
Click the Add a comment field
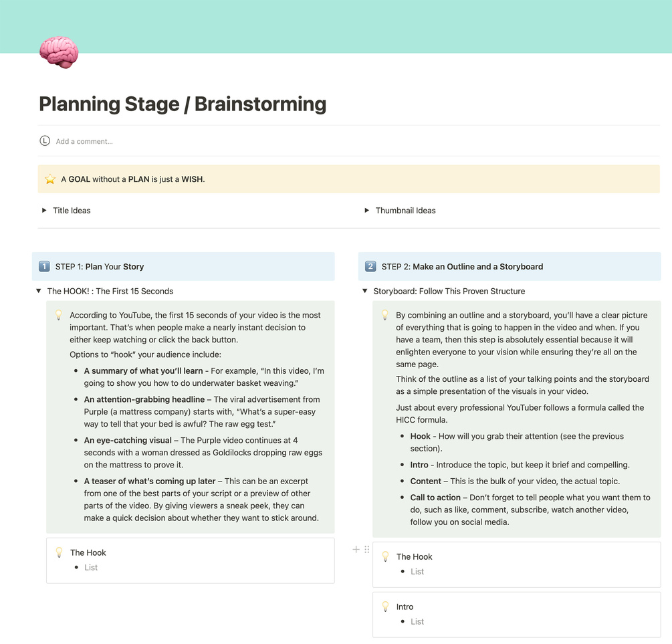[84, 142]
